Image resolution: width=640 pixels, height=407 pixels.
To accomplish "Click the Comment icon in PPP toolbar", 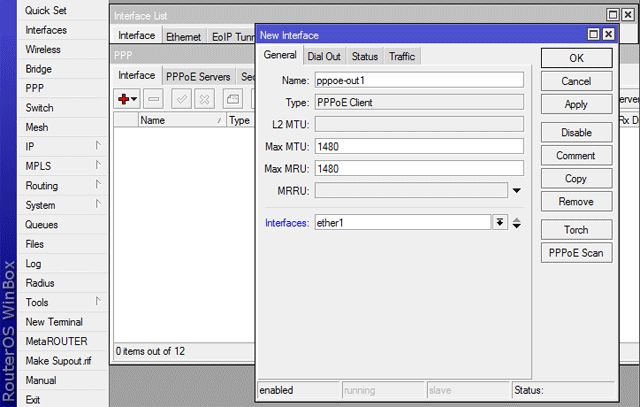I will (232, 99).
